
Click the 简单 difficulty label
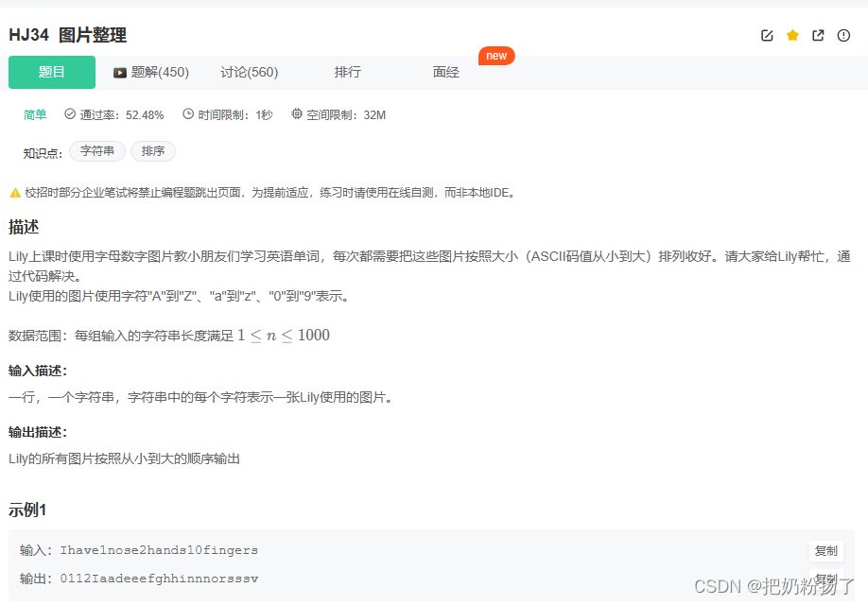pyautogui.click(x=34, y=114)
